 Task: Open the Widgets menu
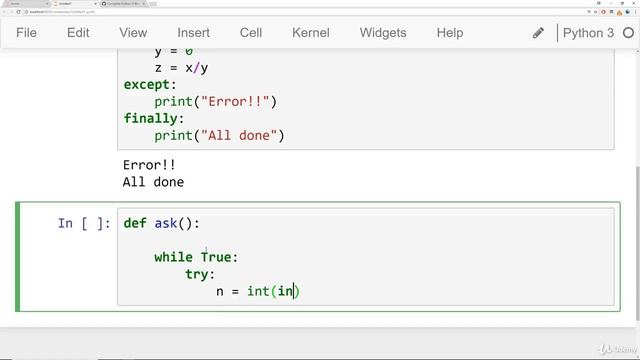383,33
